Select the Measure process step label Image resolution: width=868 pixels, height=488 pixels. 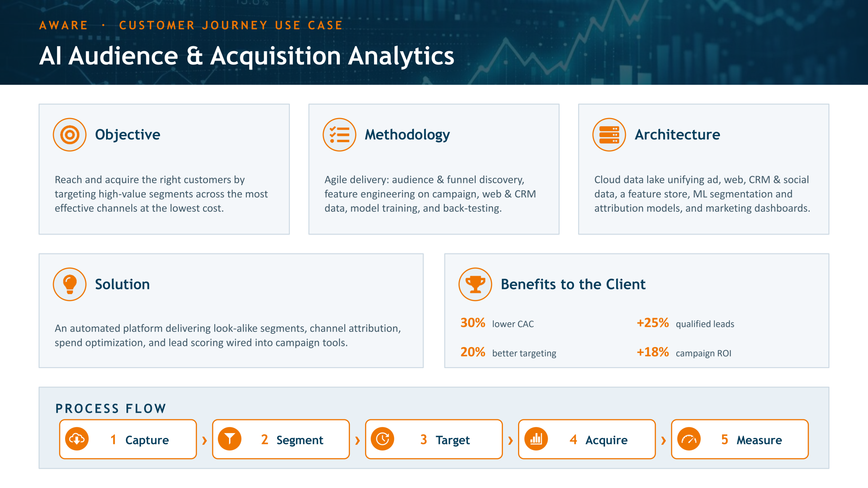click(759, 440)
